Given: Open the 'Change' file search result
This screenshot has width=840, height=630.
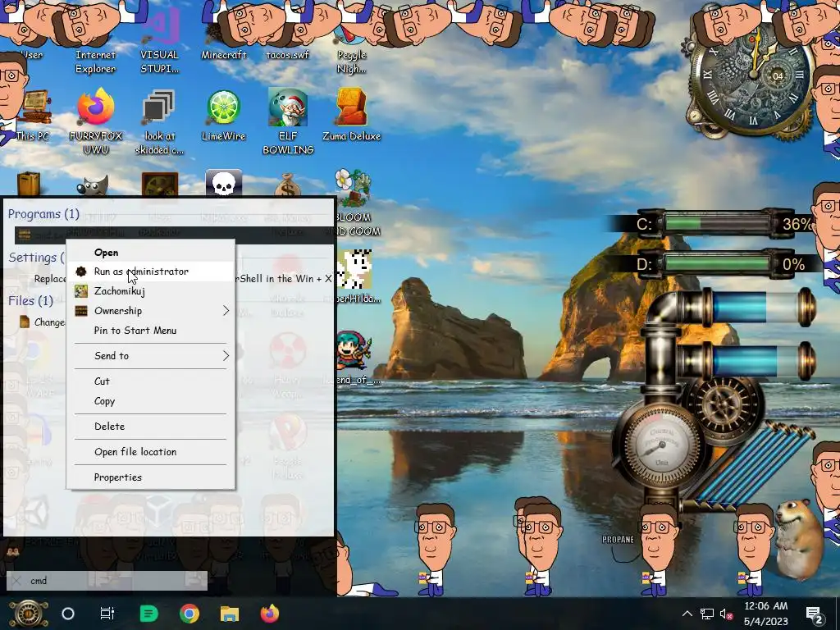Looking at the screenshot, I should click(42, 322).
